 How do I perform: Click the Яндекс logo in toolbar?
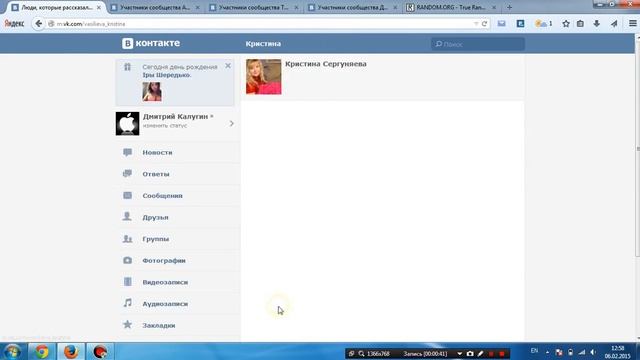pos(14,24)
